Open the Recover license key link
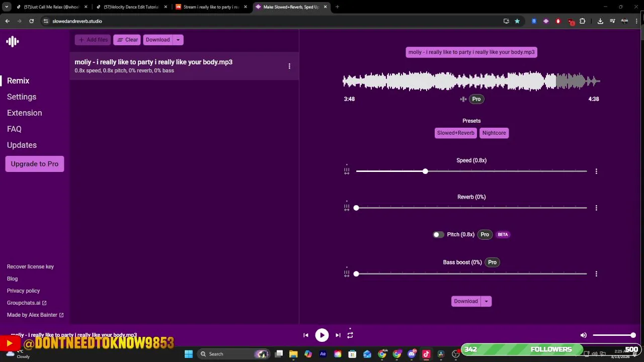This screenshot has width=644, height=362. coord(30,267)
